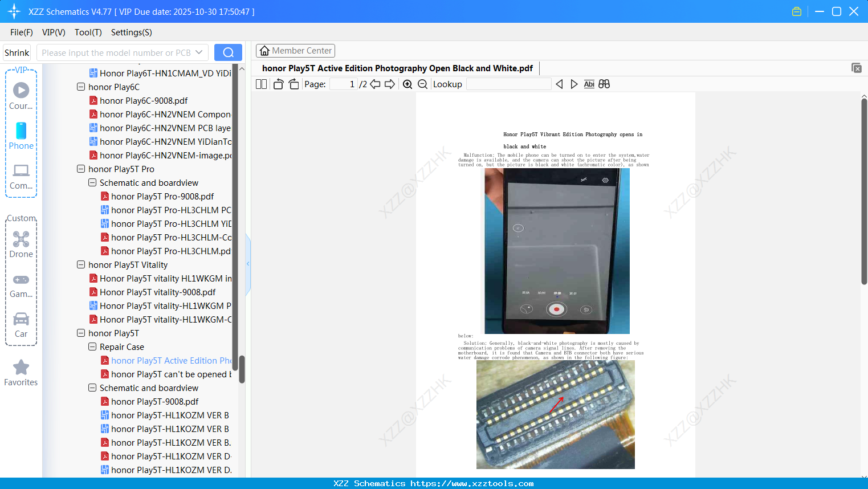
Task: Toggle two-page layout view in PDF toolbar
Action: click(x=262, y=84)
